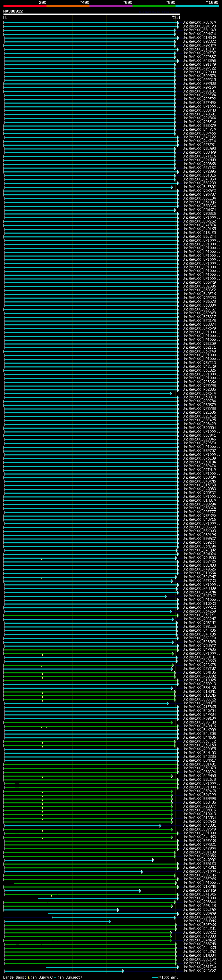Select UniRef100_B6AIE3 label
Viewport: 222px width, 980px height.
click(199, 864)
